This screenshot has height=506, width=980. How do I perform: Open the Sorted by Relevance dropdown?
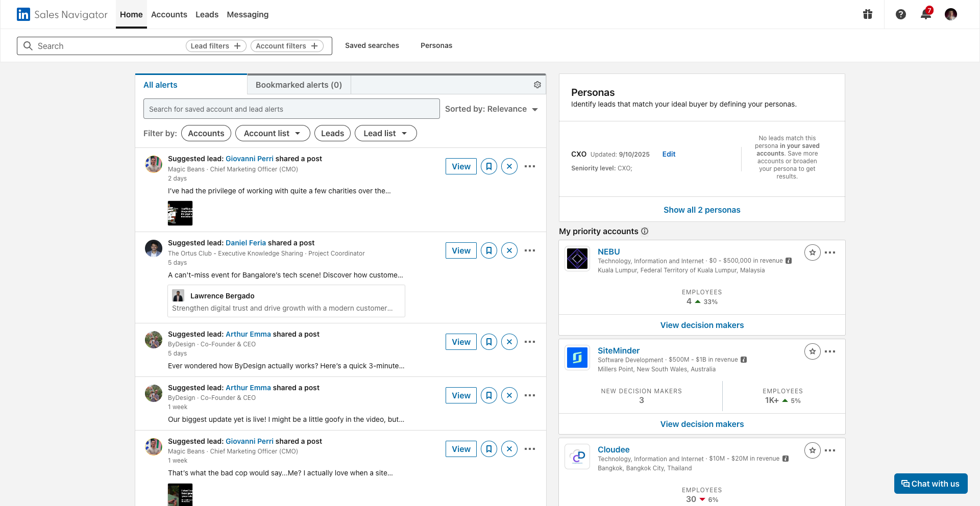[x=491, y=109]
